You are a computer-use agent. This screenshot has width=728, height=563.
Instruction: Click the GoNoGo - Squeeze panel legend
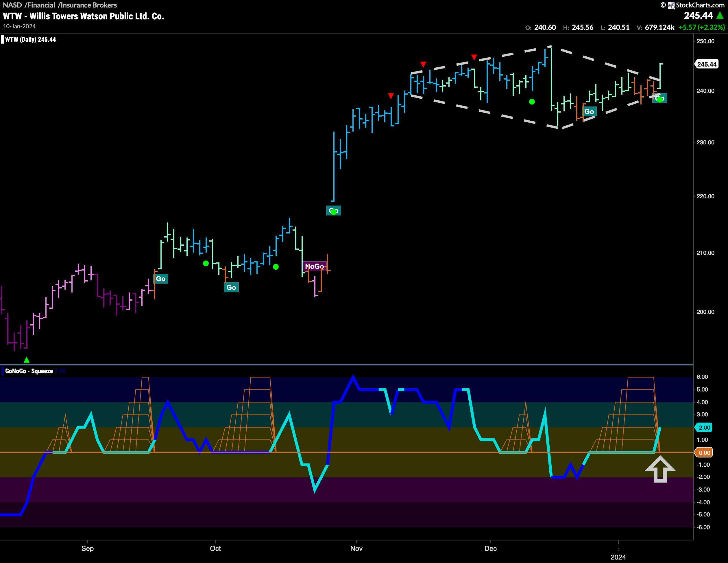coord(29,371)
